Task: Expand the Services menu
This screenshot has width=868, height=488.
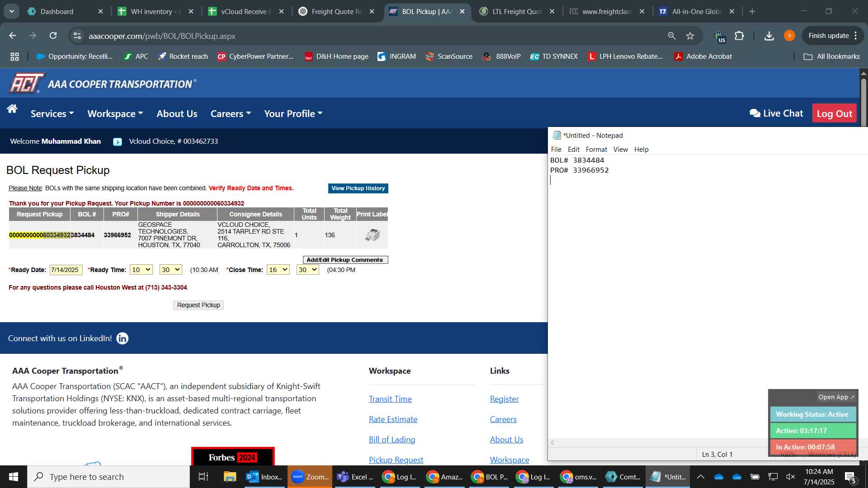Action: click(x=52, y=114)
